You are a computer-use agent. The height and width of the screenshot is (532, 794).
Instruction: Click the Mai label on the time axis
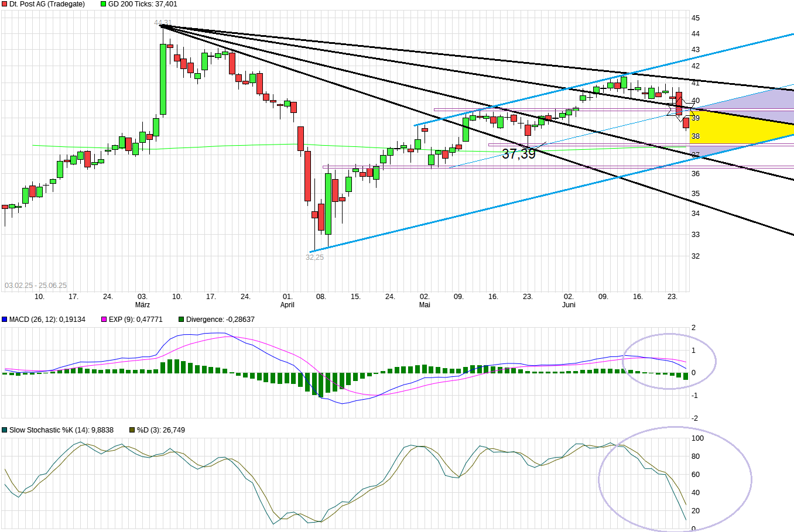pos(425,305)
